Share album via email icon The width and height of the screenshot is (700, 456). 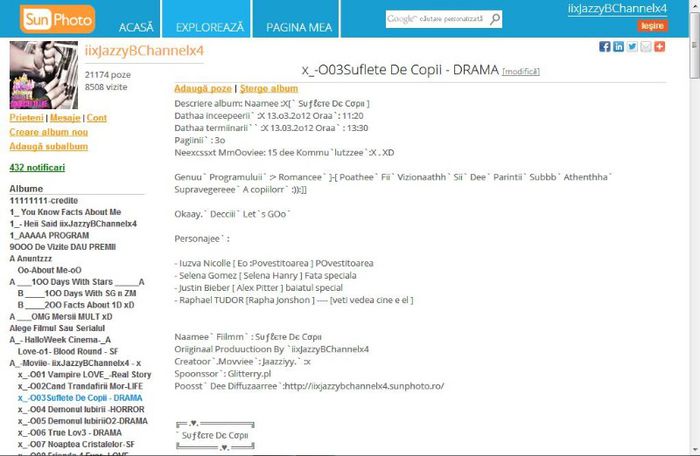pos(646,47)
